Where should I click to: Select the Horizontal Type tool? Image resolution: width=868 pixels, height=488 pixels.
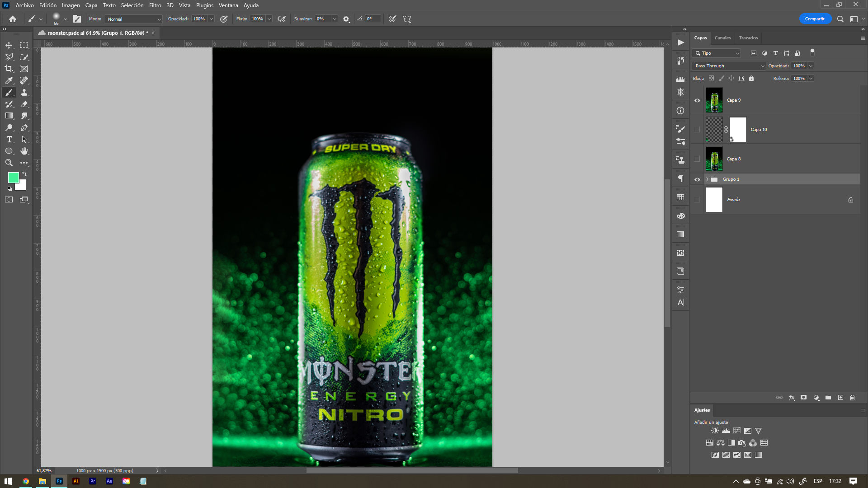coord(9,139)
